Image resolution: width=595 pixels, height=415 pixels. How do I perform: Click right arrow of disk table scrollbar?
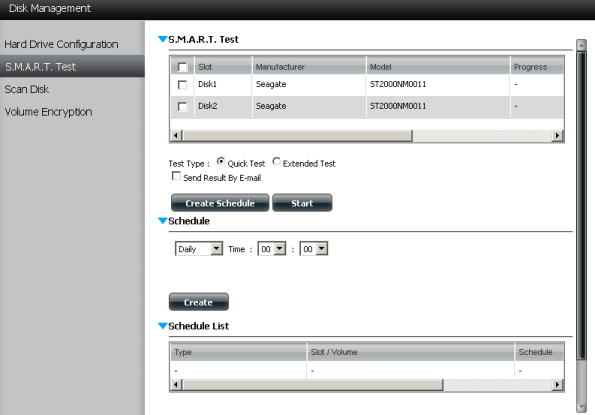(557, 135)
